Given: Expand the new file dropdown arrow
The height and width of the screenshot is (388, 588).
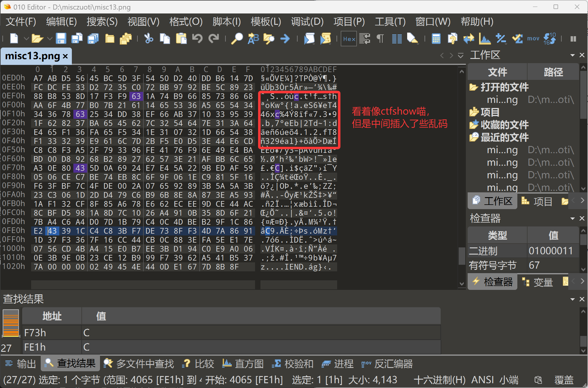Looking at the screenshot, I should [x=26, y=39].
